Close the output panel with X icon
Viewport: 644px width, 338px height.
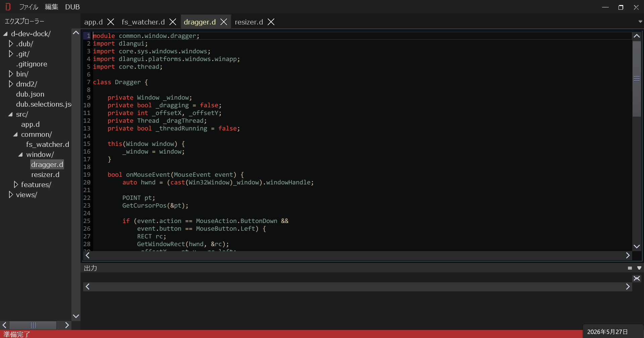637,278
